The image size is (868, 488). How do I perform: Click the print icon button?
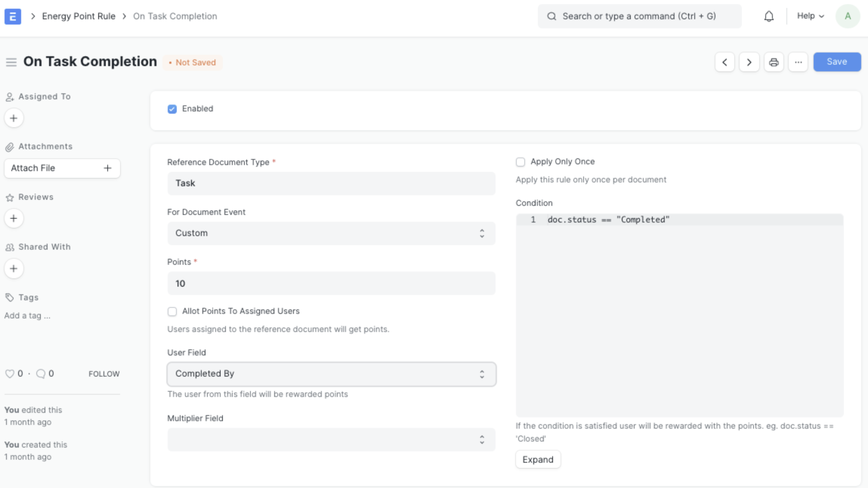tap(774, 62)
